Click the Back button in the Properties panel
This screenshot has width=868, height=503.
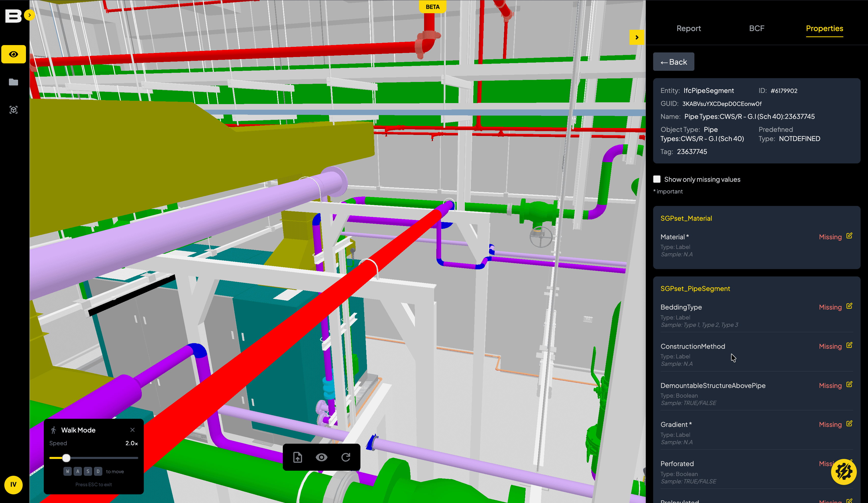pyautogui.click(x=673, y=62)
